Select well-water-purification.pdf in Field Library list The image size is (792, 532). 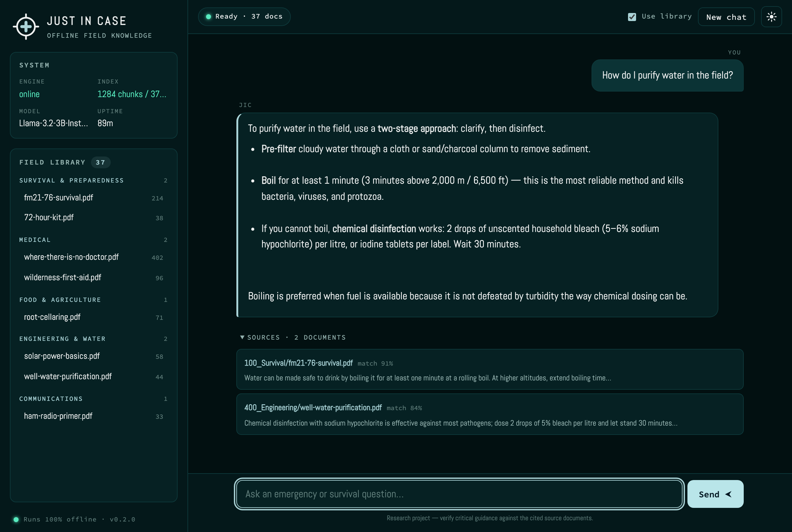(x=94, y=377)
